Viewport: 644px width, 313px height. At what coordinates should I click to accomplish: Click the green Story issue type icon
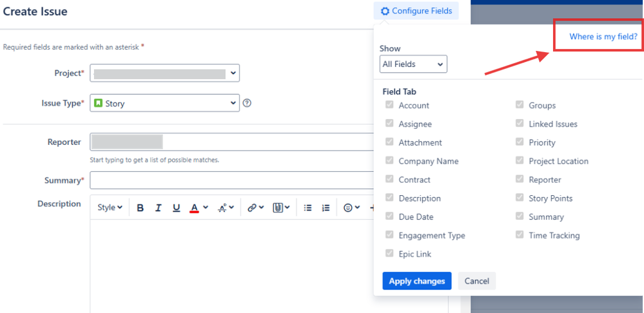(98, 103)
